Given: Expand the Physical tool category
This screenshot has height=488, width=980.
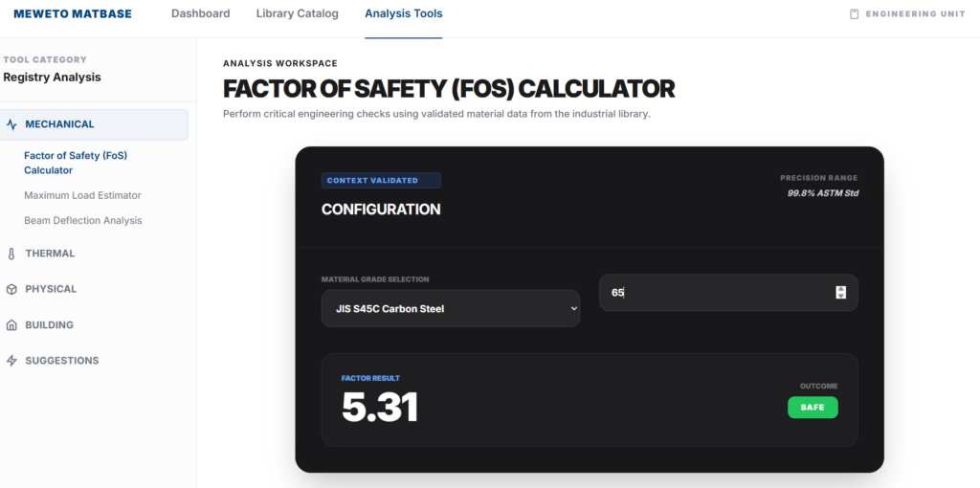Looking at the screenshot, I should click(x=51, y=289).
